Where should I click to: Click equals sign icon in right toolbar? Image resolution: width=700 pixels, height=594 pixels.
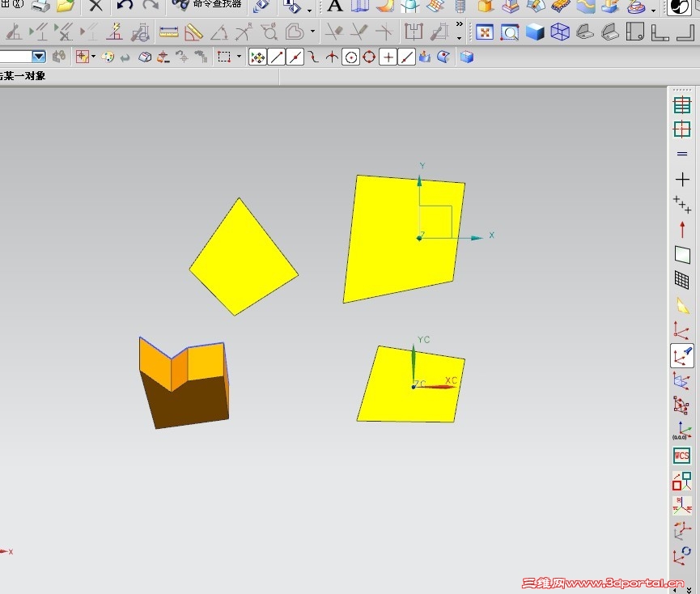coord(682,154)
